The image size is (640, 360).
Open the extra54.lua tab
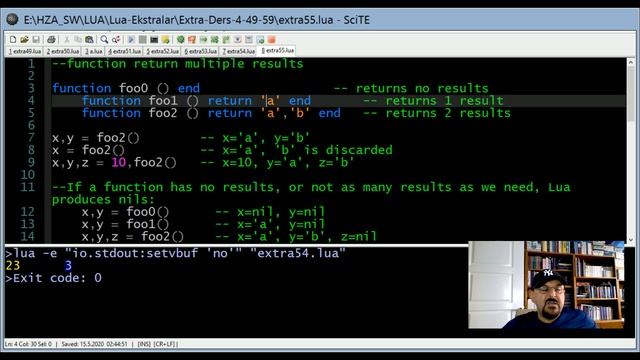click(x=239, y=51)
